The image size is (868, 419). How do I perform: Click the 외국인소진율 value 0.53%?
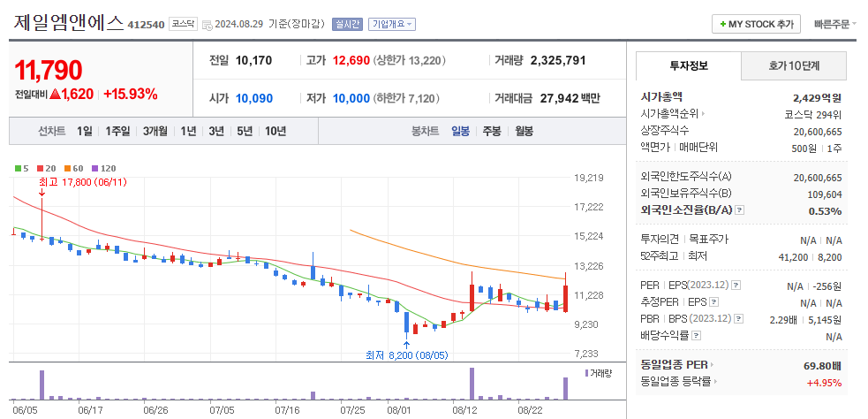pyautogui.click(x=825, y=210)
